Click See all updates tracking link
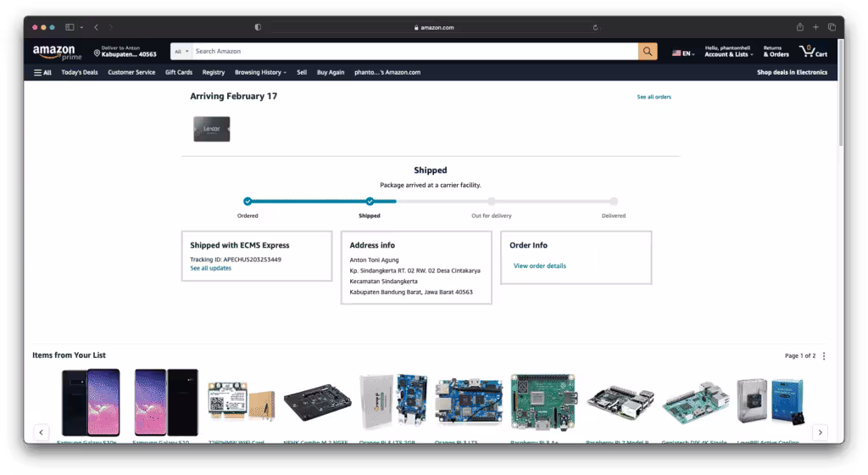 coord(210,268)
